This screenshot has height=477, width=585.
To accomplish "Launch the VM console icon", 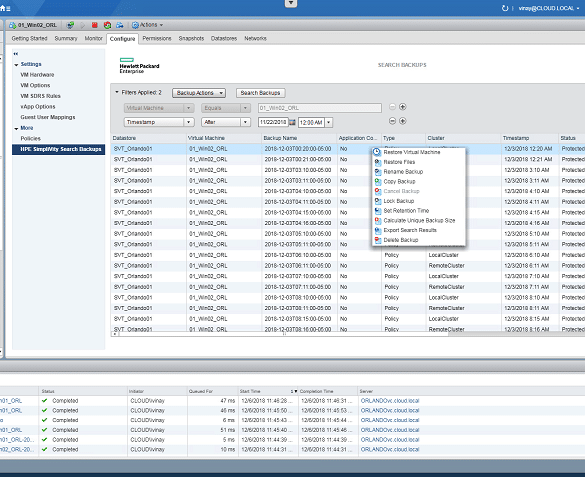I will coord(70,25).
